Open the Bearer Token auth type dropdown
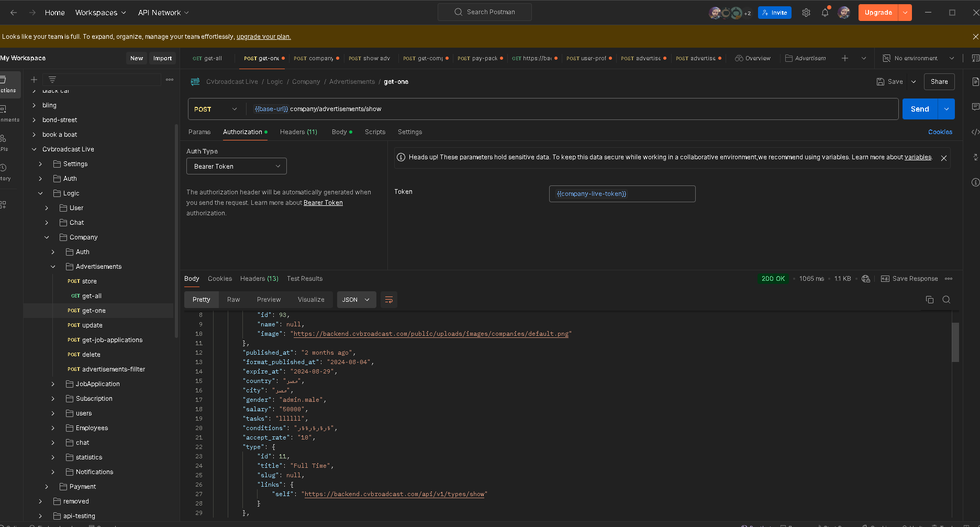Image resolution: width=980 pixels, height=527 pixels. coord(237,166)
